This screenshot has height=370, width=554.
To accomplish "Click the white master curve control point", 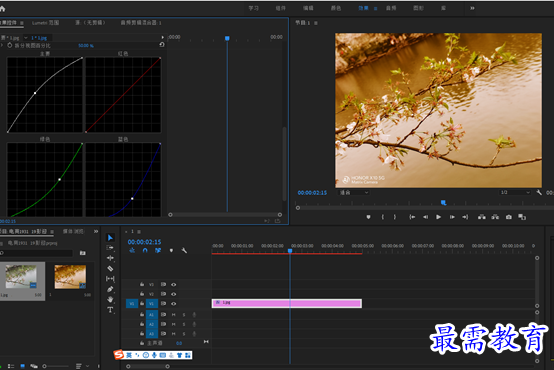I will 35,93.
